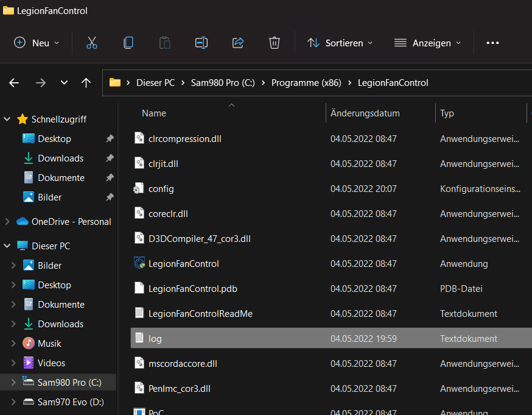Screen dimensions: 532x415
Task: Open the LegionFanControl application file
Action: click(183, 264)
